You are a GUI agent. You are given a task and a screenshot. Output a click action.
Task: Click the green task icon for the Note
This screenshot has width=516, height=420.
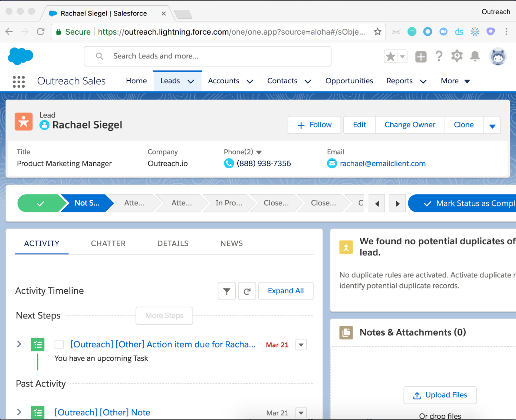[x=37, y=412]
